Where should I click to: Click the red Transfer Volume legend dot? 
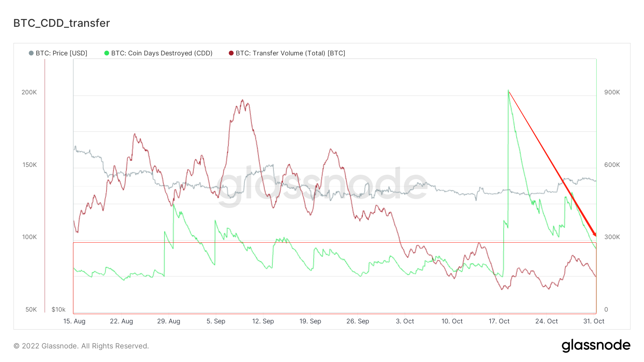click(231, 53)
